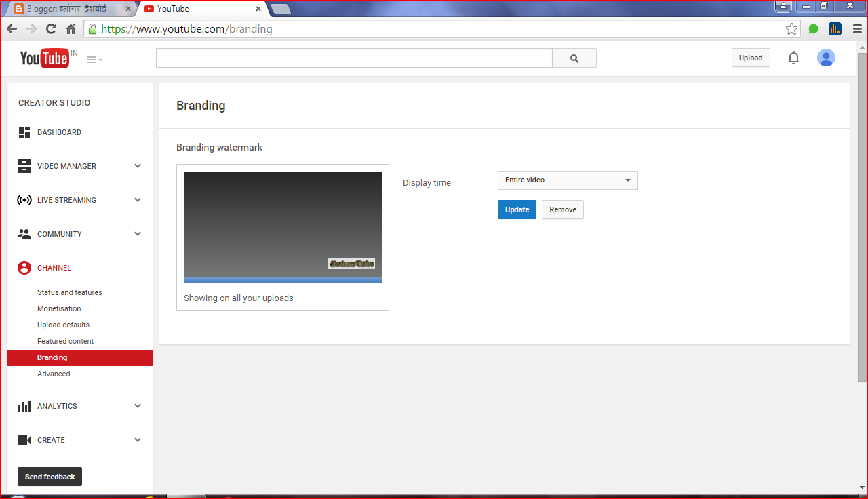This screenshot has height=499, width=868.
Task: Click the blue progress bar in preview
Action: click(283, 279)
